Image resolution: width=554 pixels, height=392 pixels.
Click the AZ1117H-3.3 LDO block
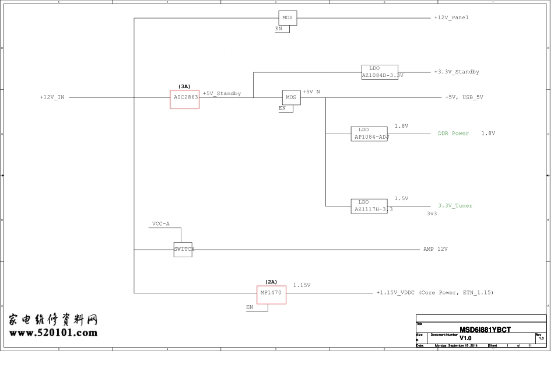(369, 205)
